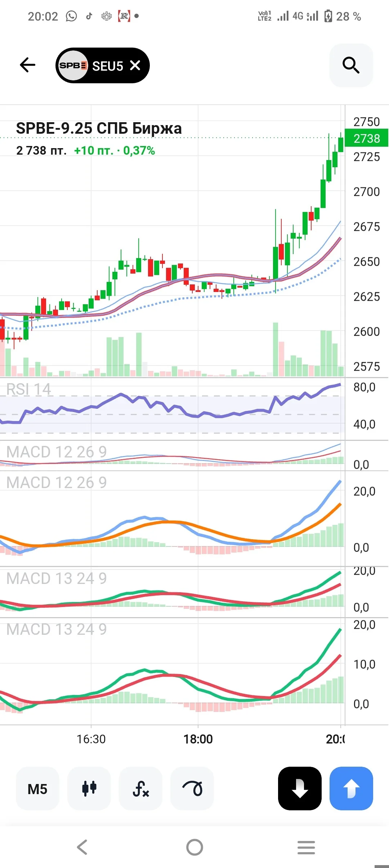Image resolution: width=389 pixels, height=868 pixels.
Task: Open the search magnifier icon
Action: coord(351,65)
